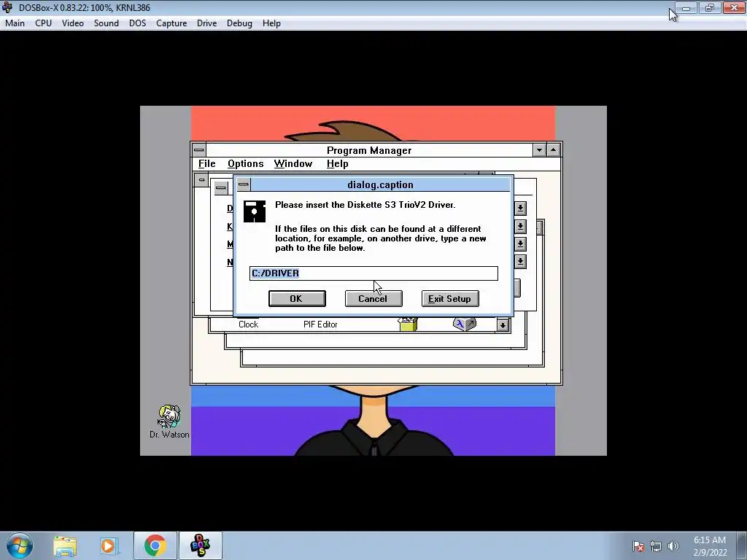Open Program Manager Help menu
This screenshot has width=747, height=560.
click(x=337, y=164)
